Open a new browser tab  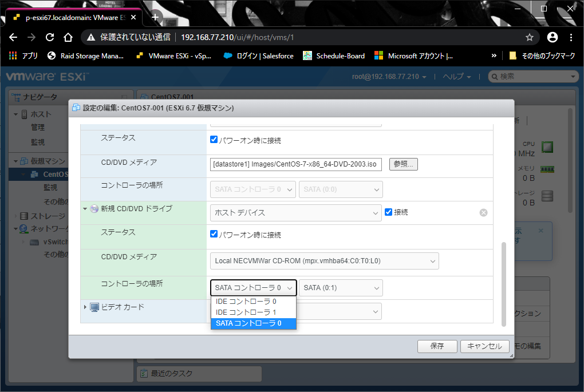tap(155, 17)
